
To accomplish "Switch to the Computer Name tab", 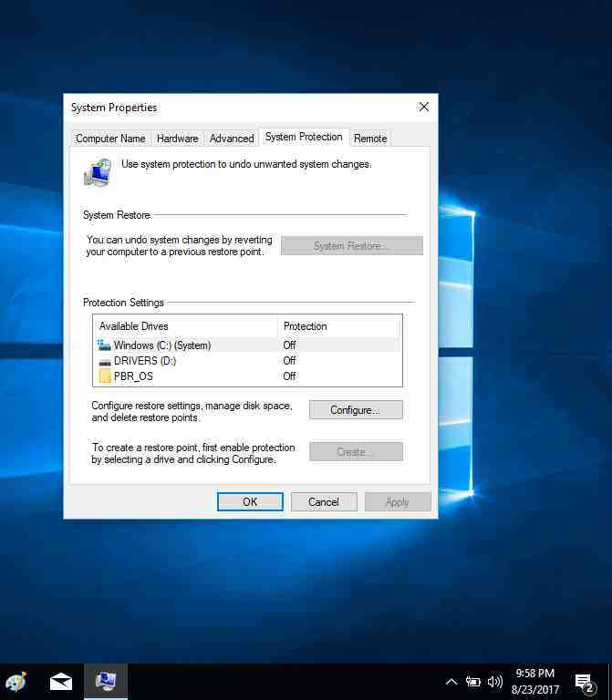I will (110, 139).
